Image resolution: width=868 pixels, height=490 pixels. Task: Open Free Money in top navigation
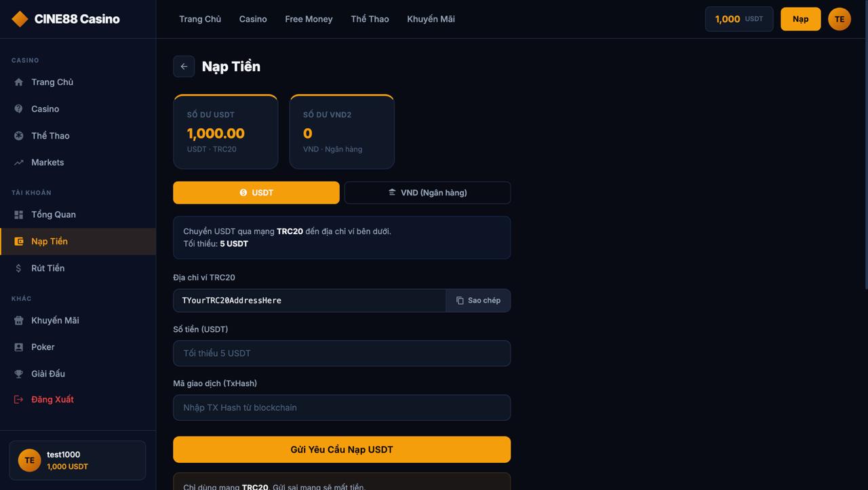coord(309,19)
